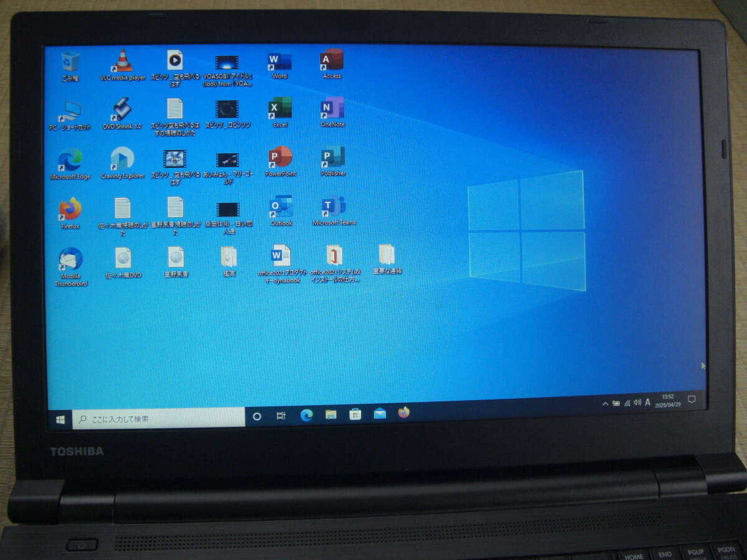Open Microsoft Store from the taskbar
This screenshot has height=560, width=747.
click(x=355, y=414)
